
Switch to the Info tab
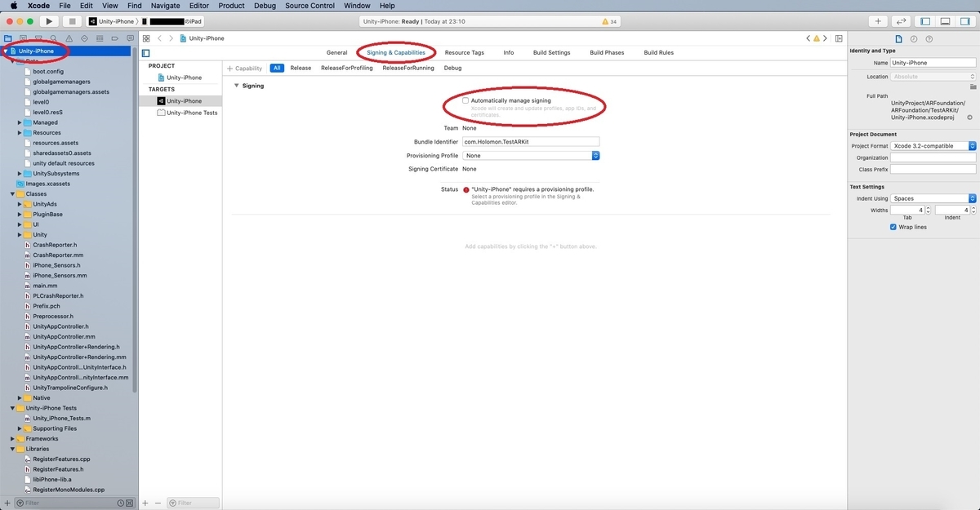click(x=509, y=52)
